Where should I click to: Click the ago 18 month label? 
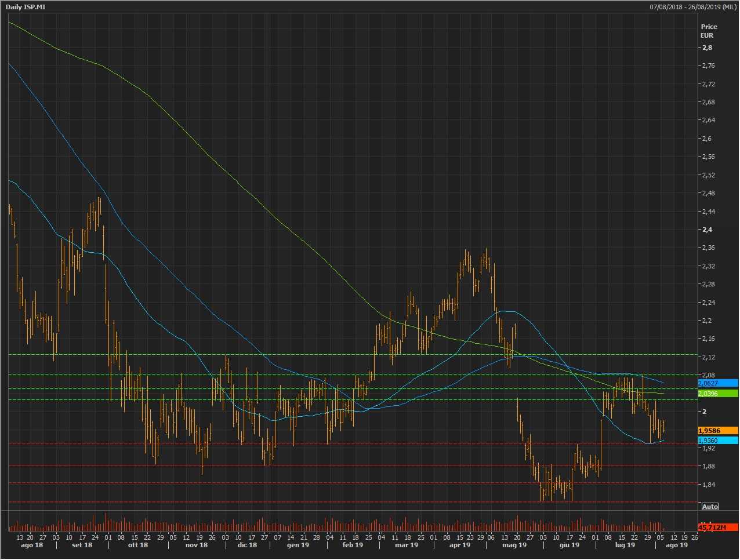click(32, 545)
